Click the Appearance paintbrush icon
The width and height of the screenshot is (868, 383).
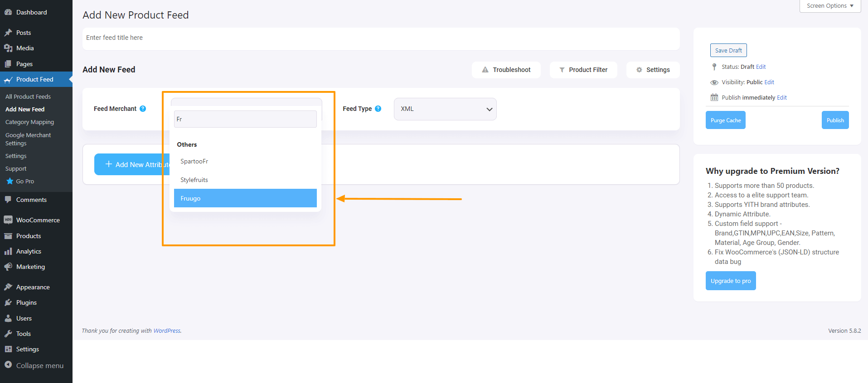click(x=8, y=287)
